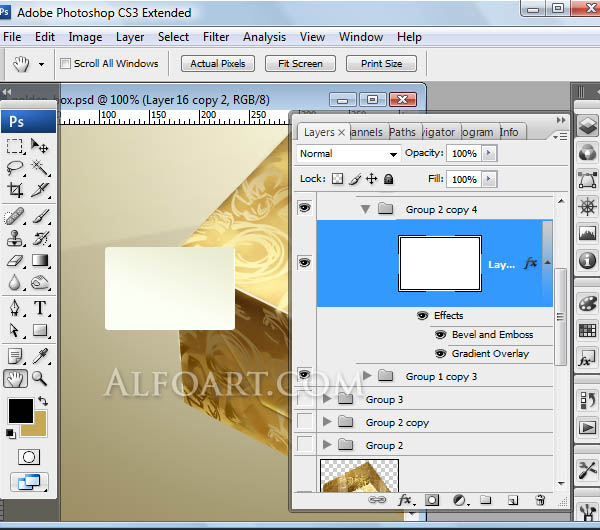Reset default foreground and background colors

[x=10, y=433]
